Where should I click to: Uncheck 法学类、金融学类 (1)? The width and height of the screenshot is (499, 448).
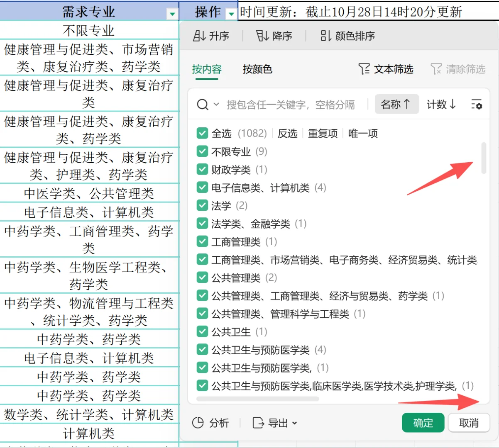pyautogui.click(x=202, y=224)
